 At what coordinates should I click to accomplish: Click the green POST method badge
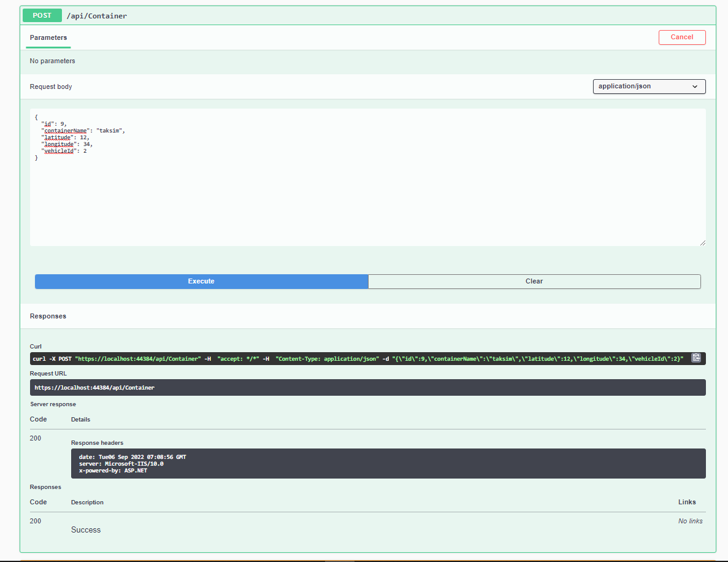[x=42, y=15]
